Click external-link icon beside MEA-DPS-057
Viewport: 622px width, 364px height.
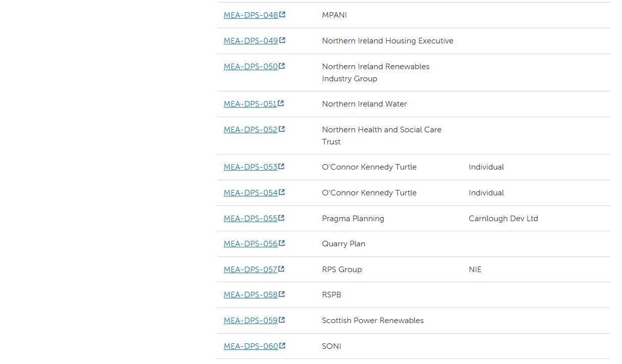coord(281,269)
